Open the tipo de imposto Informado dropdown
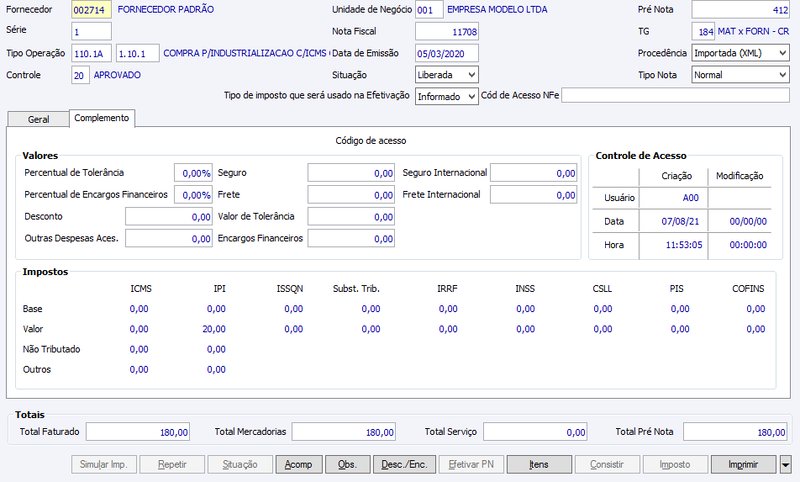Screen dimensions: 800x482 (447, 96)
